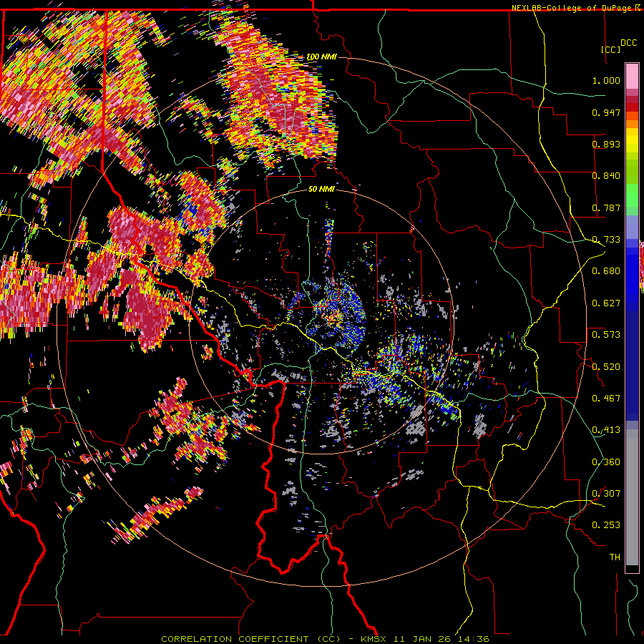644x644 pixels.
Task: Click the [CC] unit label
Action: click(x=610, y=49)
